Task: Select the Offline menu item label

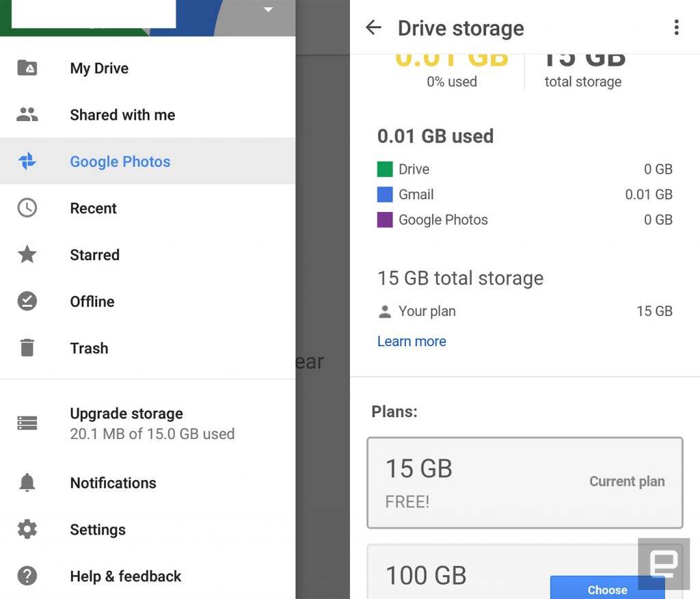Action: pos(92,302)
